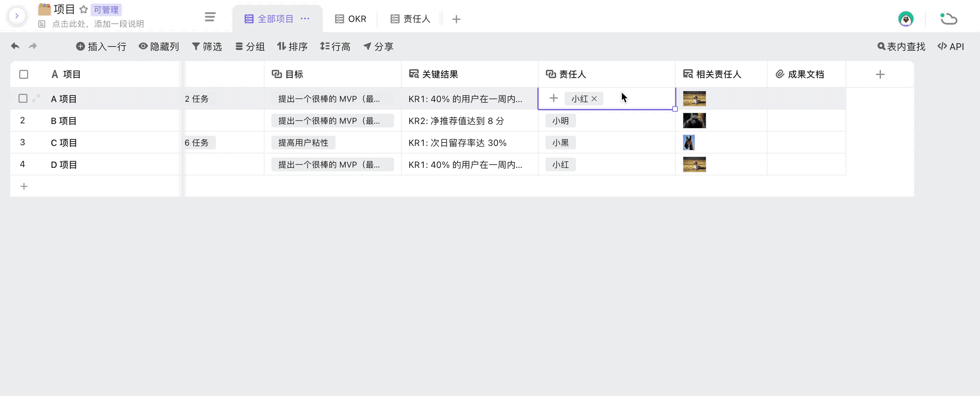Click the undo arrow icon
The image size is (980, 396).
pyautogui.click(x=15, y=46)
